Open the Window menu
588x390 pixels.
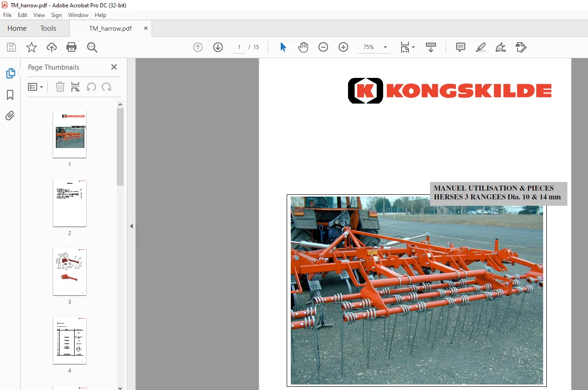pos(78,15)
